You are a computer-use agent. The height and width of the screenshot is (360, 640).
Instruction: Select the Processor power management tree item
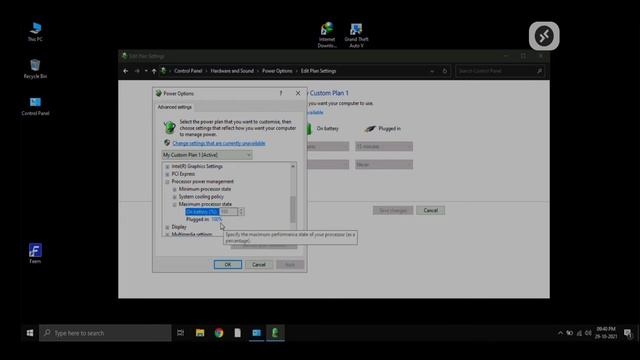[x=202, y=182]
